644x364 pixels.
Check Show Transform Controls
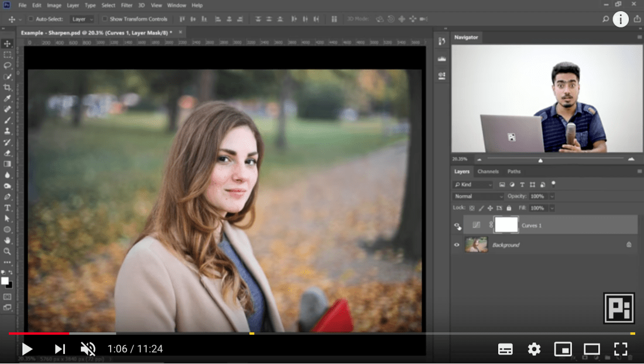click(105, 19)
